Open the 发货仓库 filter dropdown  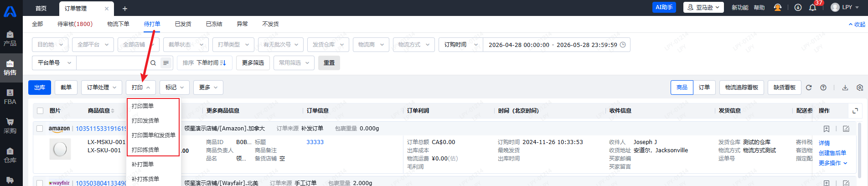point(328,45)
